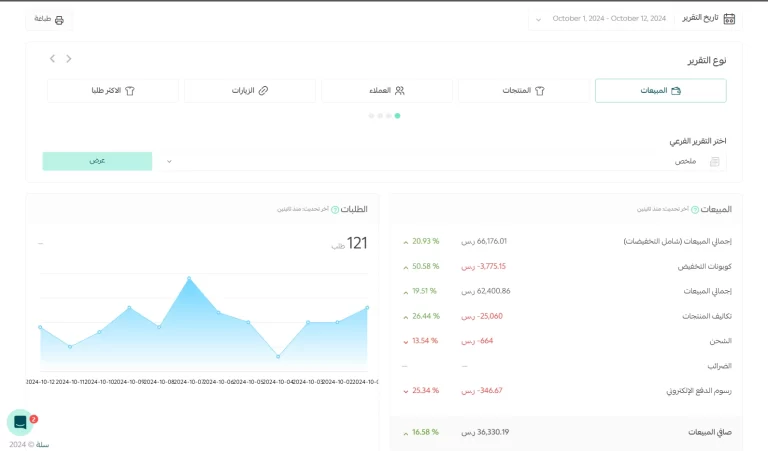The width and height of the screenshot is (768, 451).
Task: Click the info icon next to المبيعات heading
Action: (695, 210)
